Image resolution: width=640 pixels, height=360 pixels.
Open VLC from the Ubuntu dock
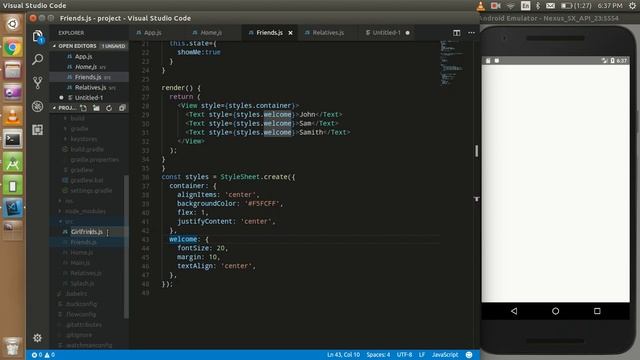click(x=12, y=116)
